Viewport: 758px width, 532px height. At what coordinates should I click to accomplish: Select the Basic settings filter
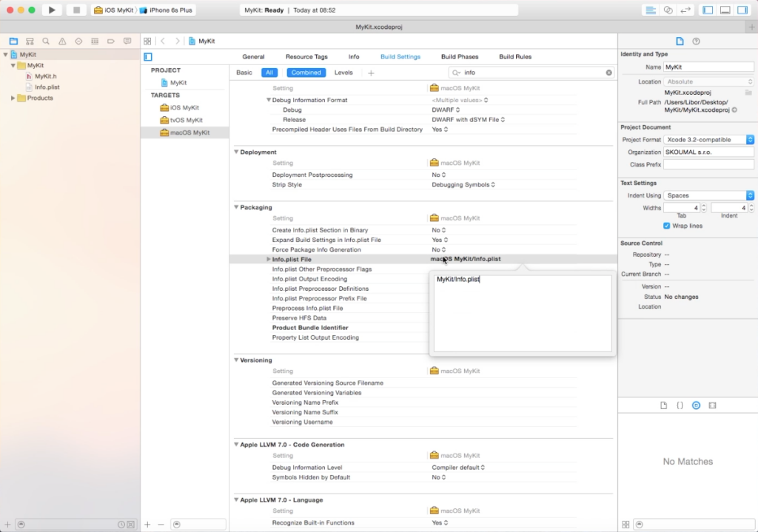pos(244,73)
